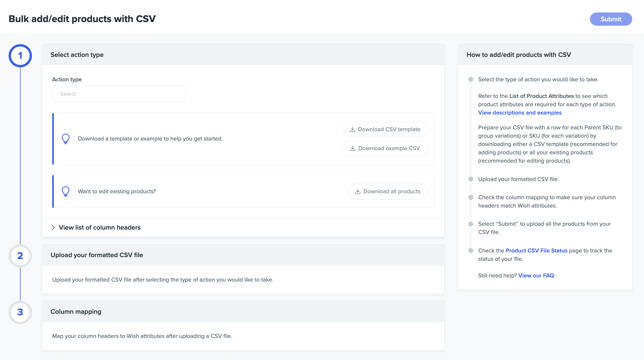The height and width of the screenshot is (360, 644).
Task: Click the step 2 circle indicator
Action: [x=20, y=256]
